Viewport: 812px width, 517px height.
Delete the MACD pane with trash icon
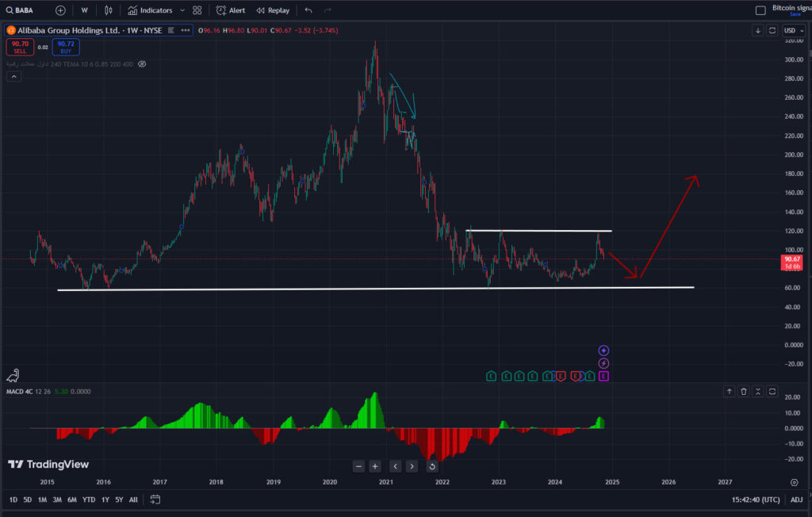click(x=744, y=392)
